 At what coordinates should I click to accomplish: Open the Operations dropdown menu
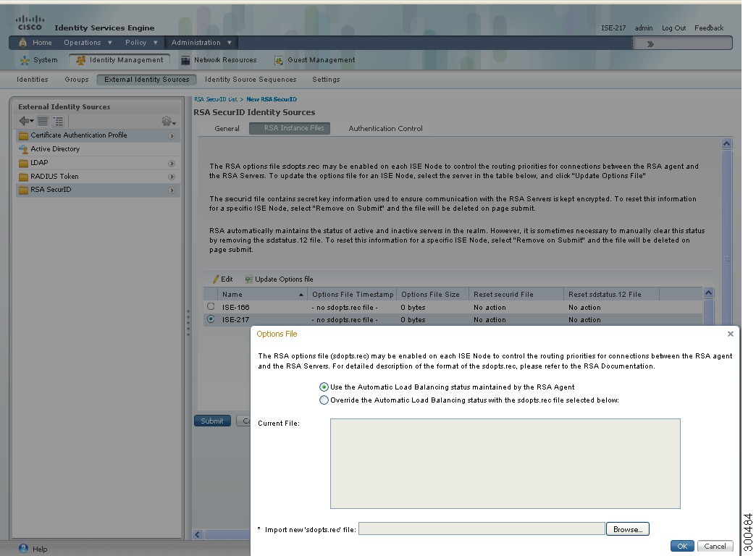[x=88, y=43]
